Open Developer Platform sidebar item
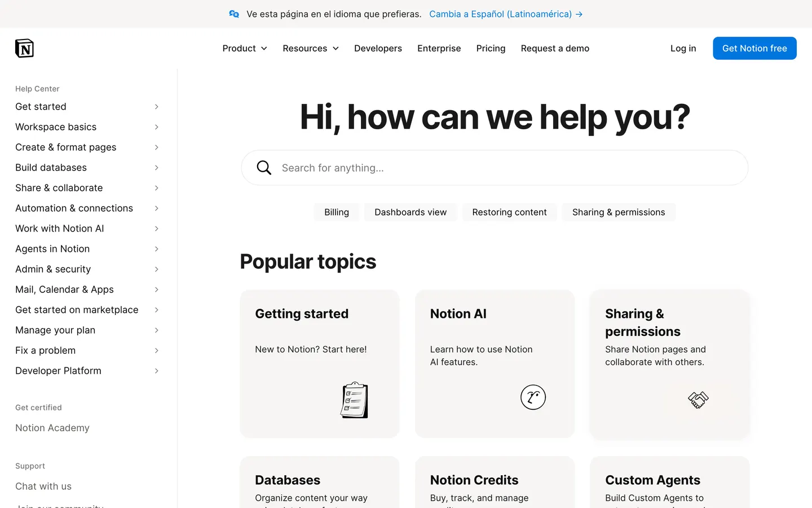The width and height of the screenshot is (812, 508). (x=58, y=371)
